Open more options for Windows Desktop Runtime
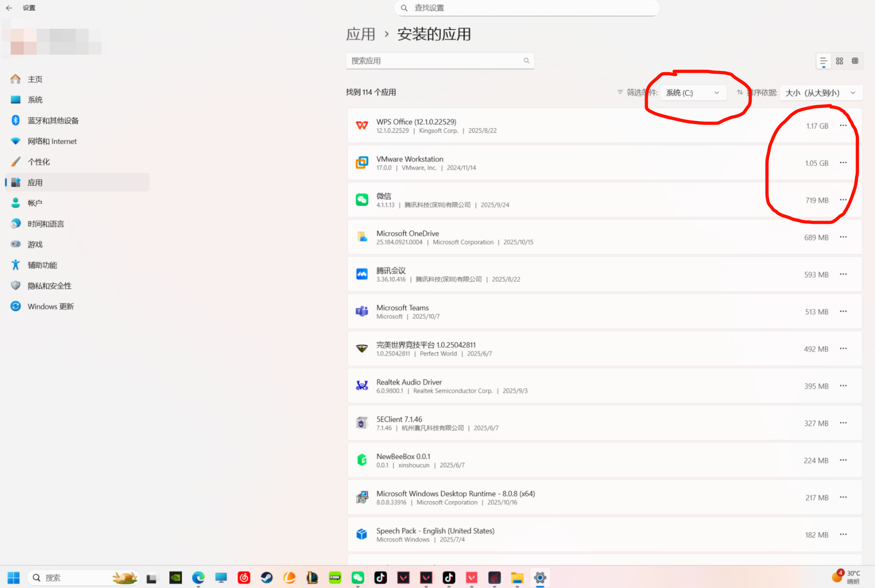Image resolution: width=875 pixels, height=588 pixels. coord(843,497)
